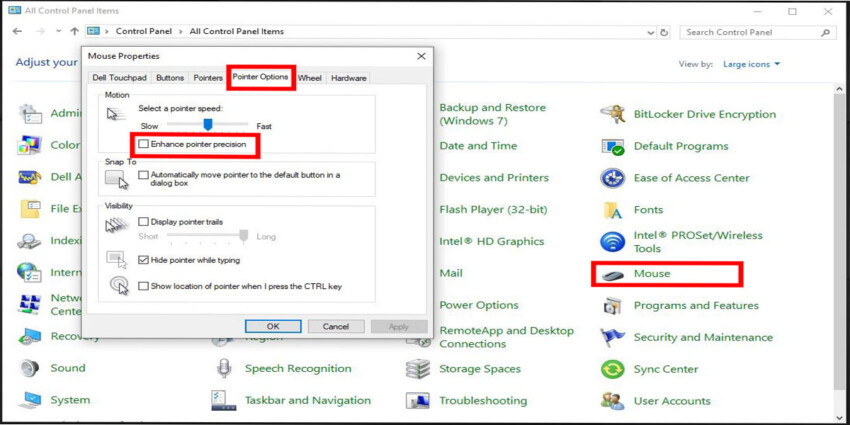
Task: Select the Pointer Options tab
Action: [x=261, y=77]
